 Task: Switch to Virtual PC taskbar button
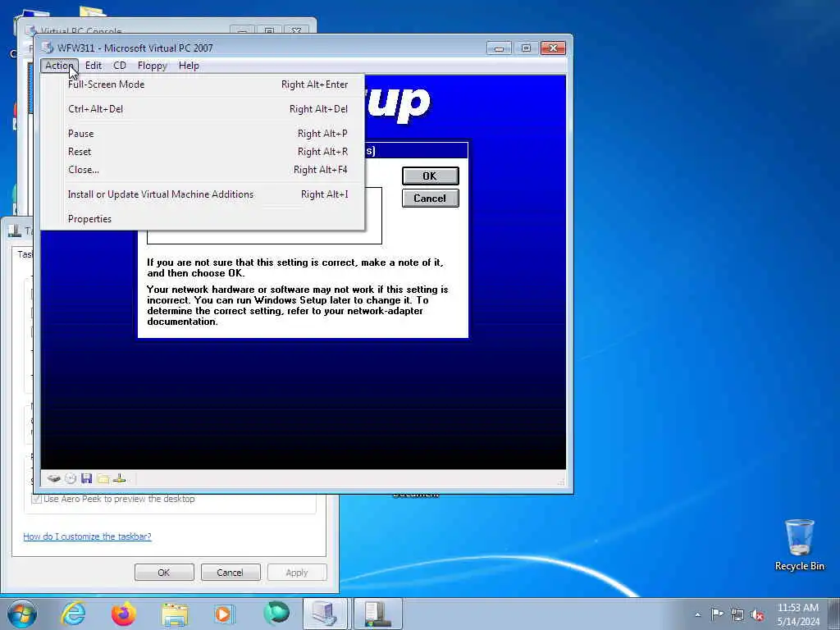326,614
